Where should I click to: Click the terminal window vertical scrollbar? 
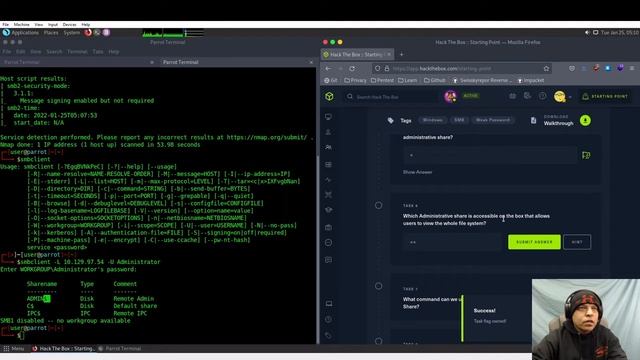(x=318, y=249)
